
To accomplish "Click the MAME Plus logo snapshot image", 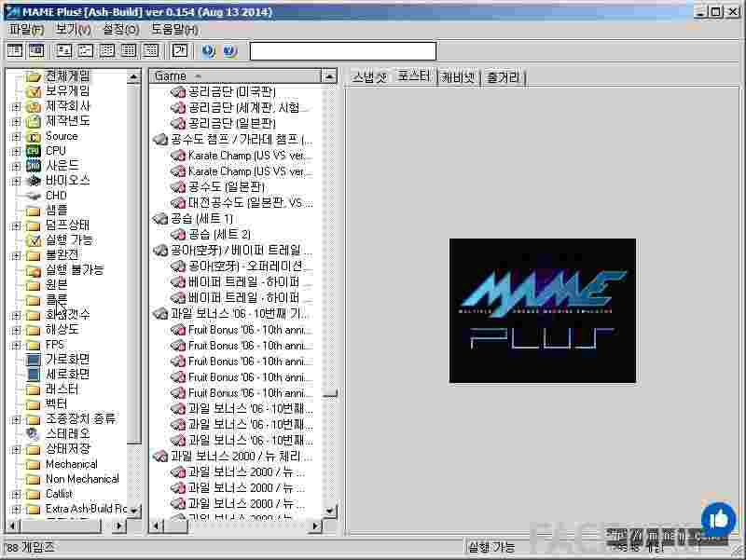I will pyautogui.click(x=543, y=310).
